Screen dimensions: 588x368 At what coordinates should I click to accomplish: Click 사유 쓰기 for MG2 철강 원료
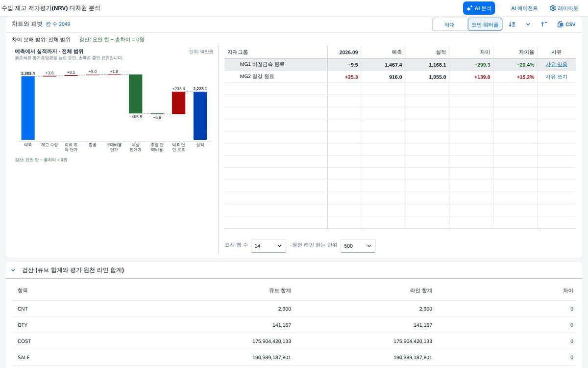point(556,77)
